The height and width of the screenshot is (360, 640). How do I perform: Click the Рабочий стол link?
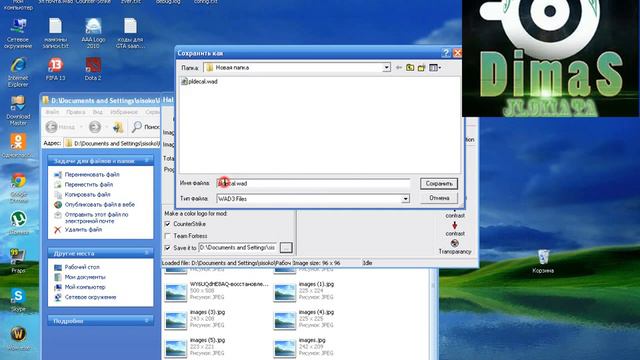(82, 267)
